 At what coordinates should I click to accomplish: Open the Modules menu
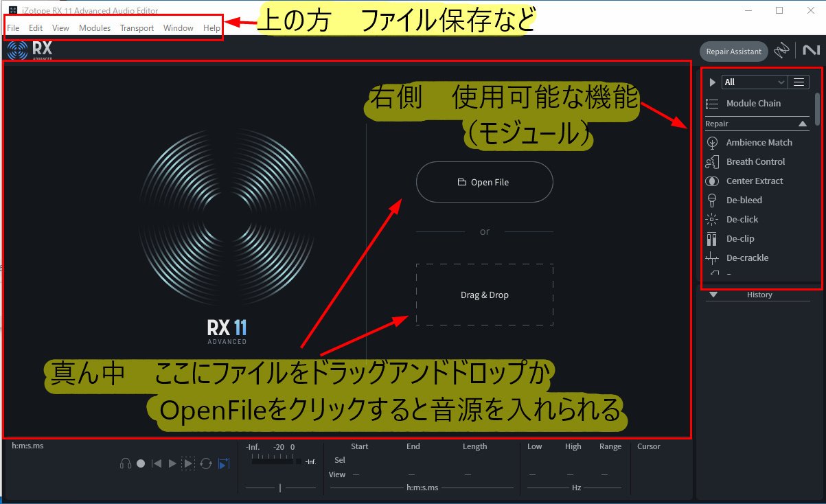point(95,28)
